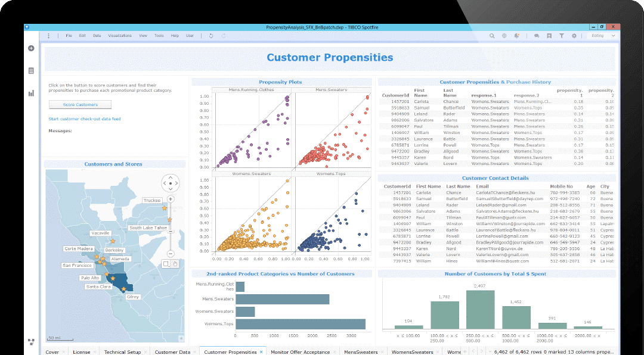This screenshot has height=355, width=644.
Task: Click the Mens.Sweaters bar in the bar chart
Action: (x=282, y=299)
